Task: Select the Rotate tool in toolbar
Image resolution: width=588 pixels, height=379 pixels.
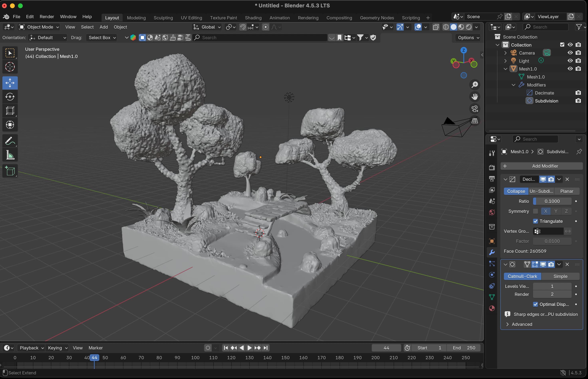Action: pos(10,96)
